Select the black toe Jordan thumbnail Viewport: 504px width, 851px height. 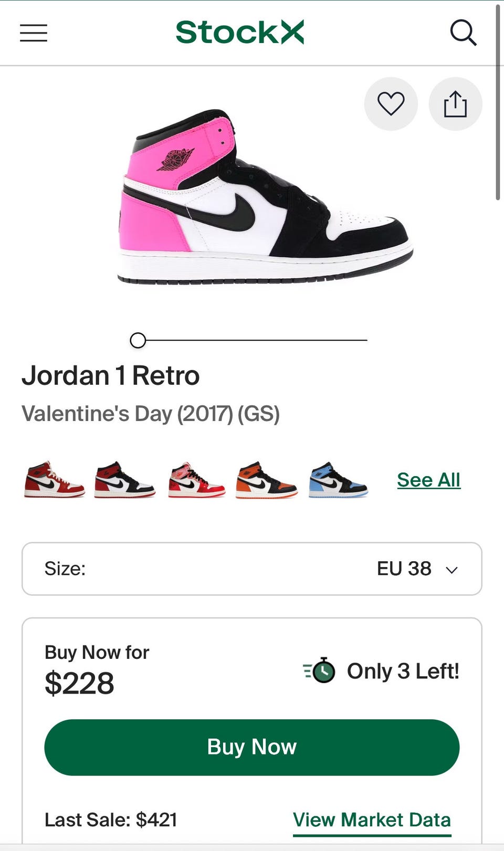124,479
